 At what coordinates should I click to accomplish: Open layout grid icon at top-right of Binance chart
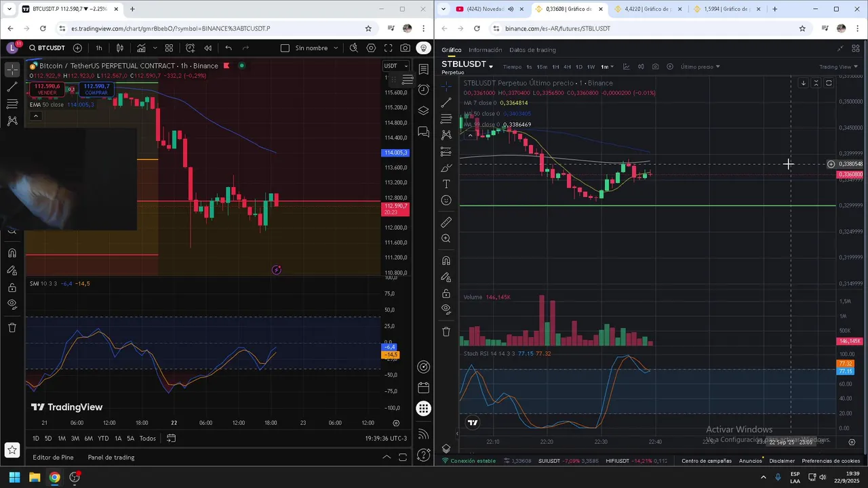(856, 49)
